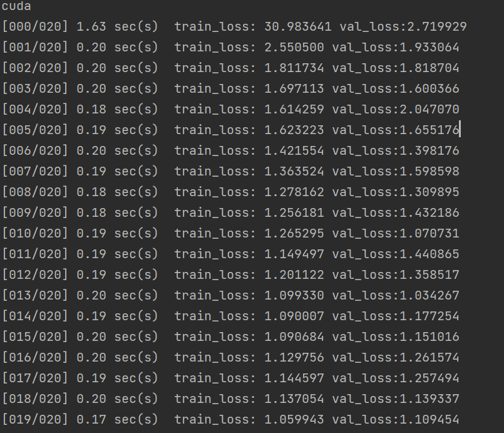Click '0.18 sec(s)' on epoch 009 line
The width and height of the screenshot is (504, 433).
point(117,212)
